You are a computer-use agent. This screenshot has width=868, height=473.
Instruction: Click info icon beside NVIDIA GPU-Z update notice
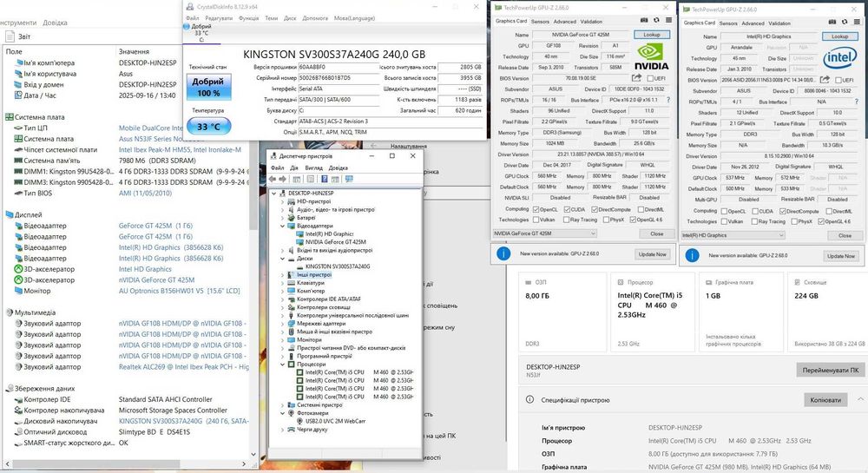(503, 253)
